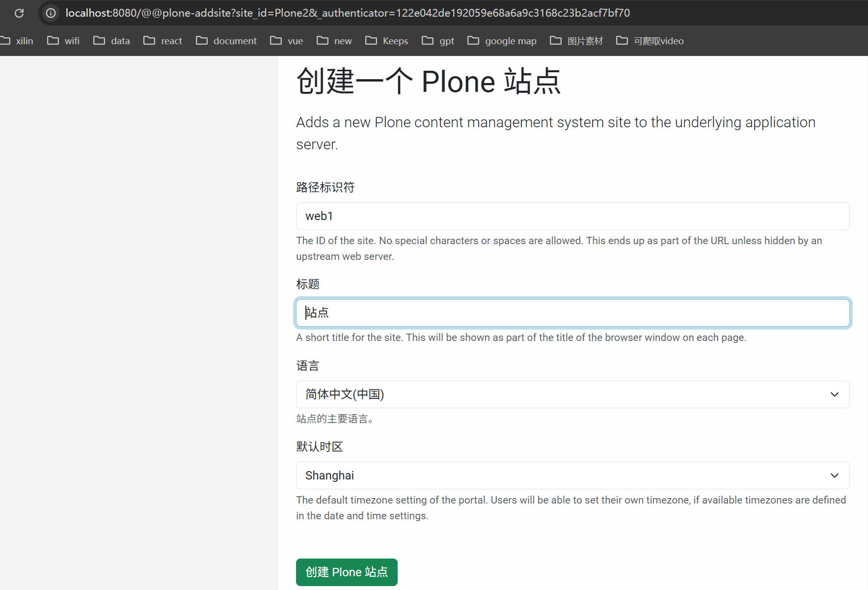Click the default timezone setting description

571,508
